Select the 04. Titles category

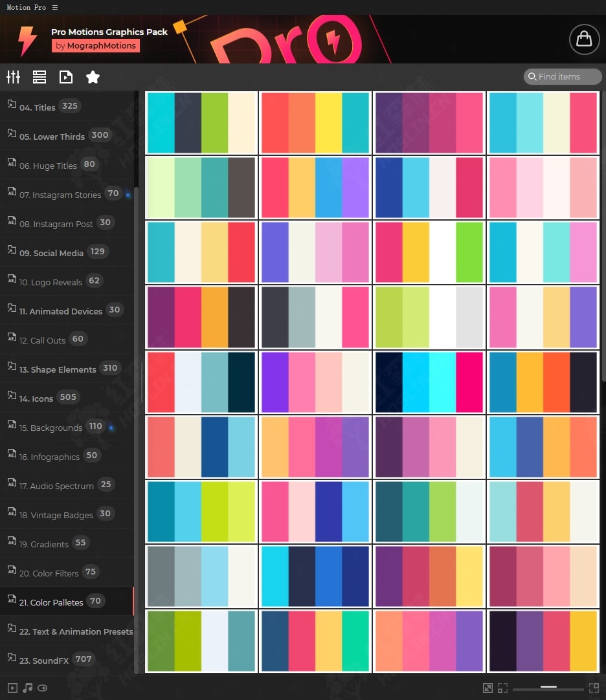[67, 106]
